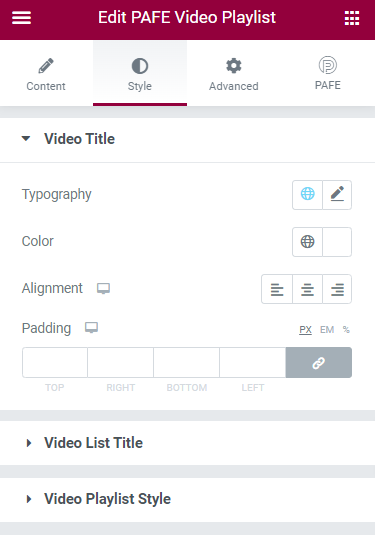Align video title left
Viewport: 375px width, 535px height.
277,289
